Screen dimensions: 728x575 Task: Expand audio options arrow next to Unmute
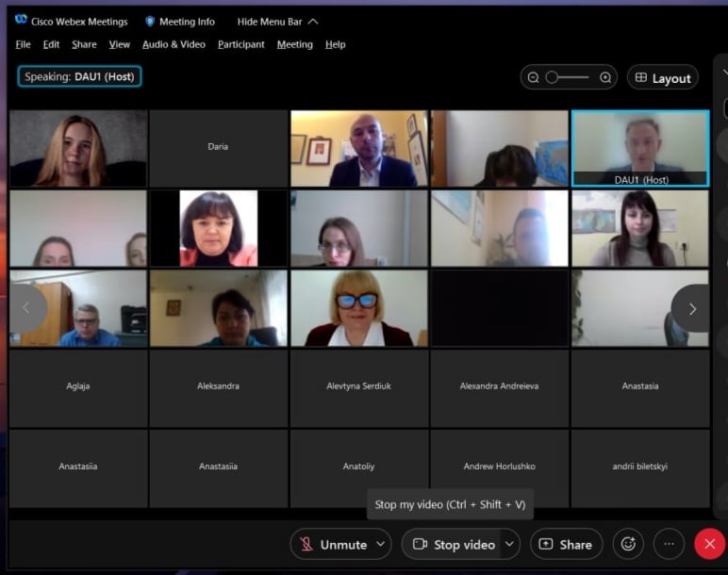click(x=381, y=544)
